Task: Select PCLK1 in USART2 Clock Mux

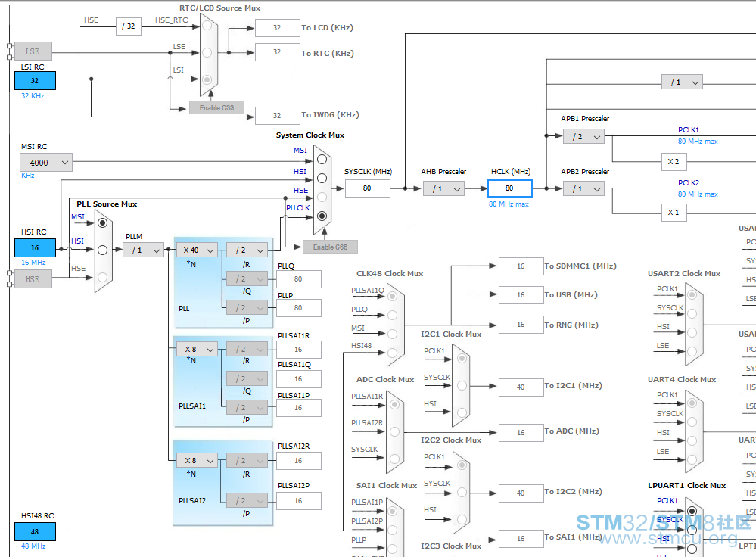Action: pyautogui.click(x=692, y=294)
